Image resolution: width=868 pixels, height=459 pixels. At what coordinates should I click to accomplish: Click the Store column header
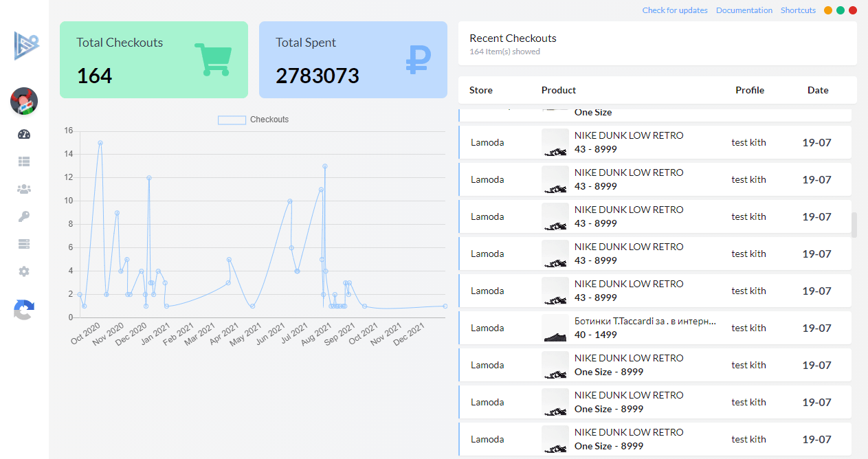coord(481,90)
